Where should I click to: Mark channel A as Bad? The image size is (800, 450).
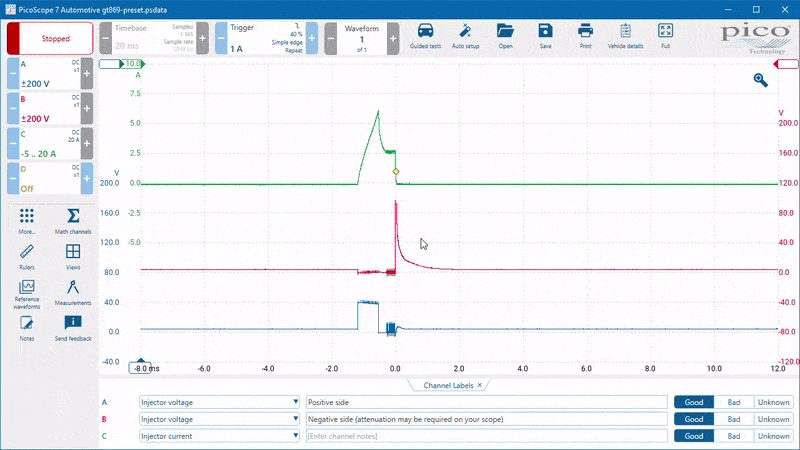(734, 402)
